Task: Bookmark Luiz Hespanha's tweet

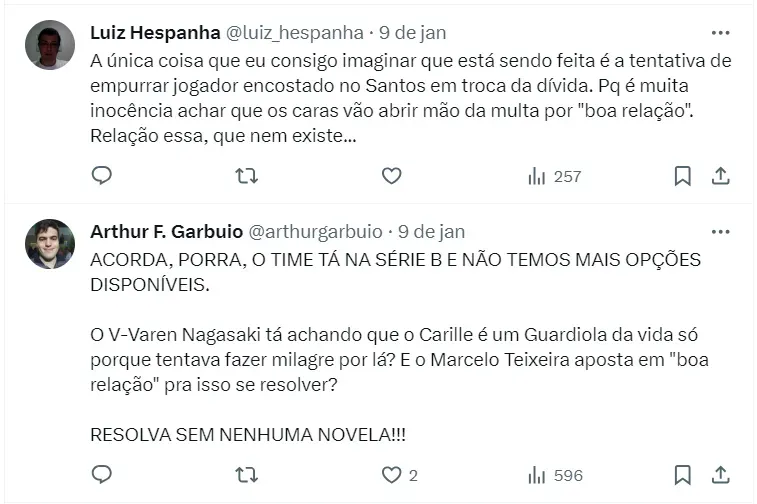Action: click(682, 176)
